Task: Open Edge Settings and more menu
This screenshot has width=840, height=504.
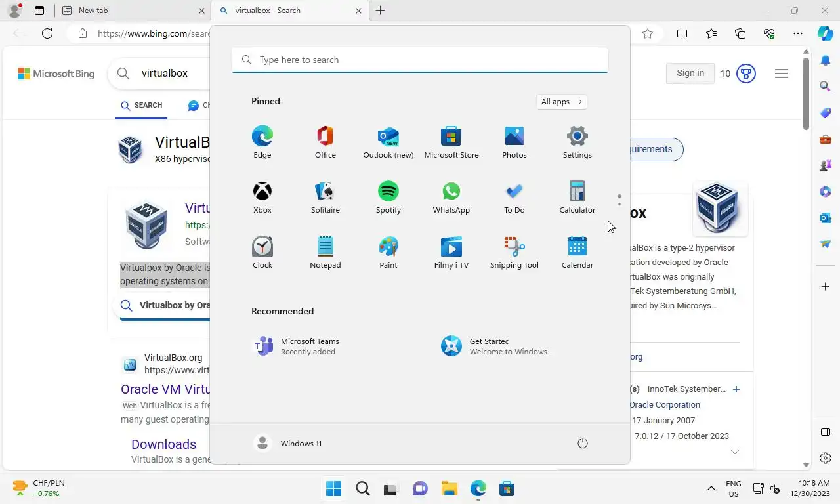Action: point(798,33)
